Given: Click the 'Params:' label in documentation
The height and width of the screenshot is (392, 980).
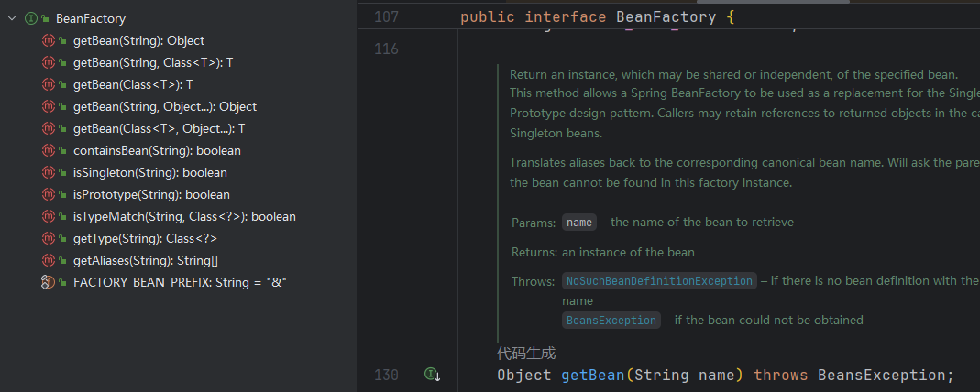Looking at the screenshot, I should [x=534, y=223].
